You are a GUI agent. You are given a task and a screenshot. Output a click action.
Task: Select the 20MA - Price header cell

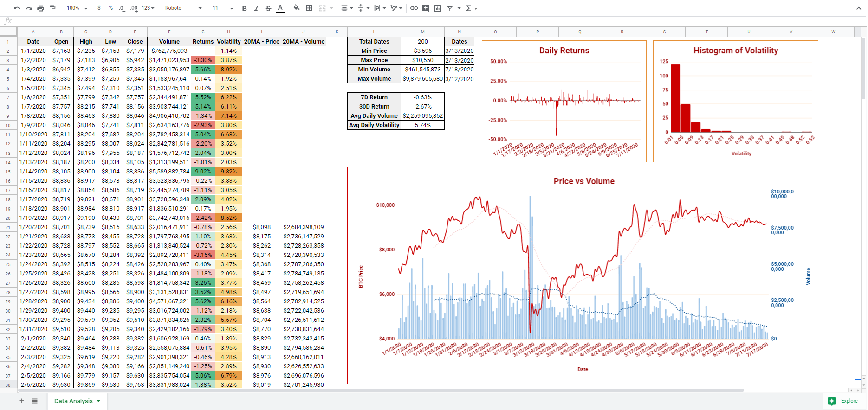click(x=262, y=41)
